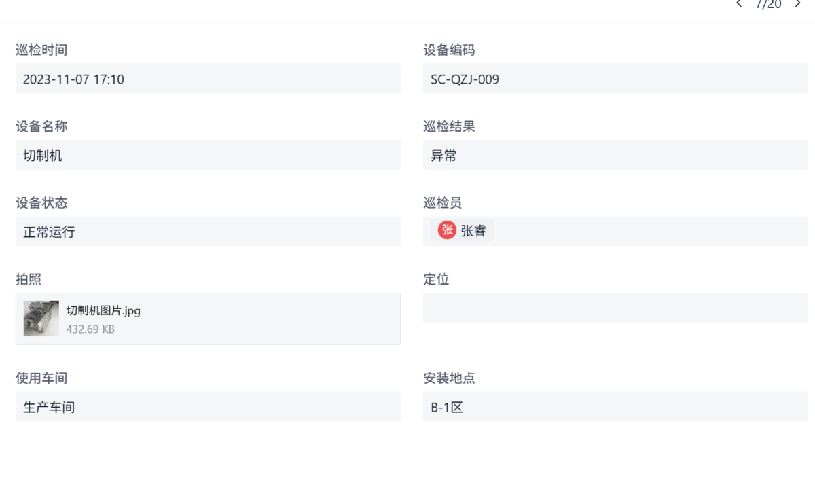Click the 张 avatar icon
This screenshot has width=815, height=504.
(x=447, y=230)
